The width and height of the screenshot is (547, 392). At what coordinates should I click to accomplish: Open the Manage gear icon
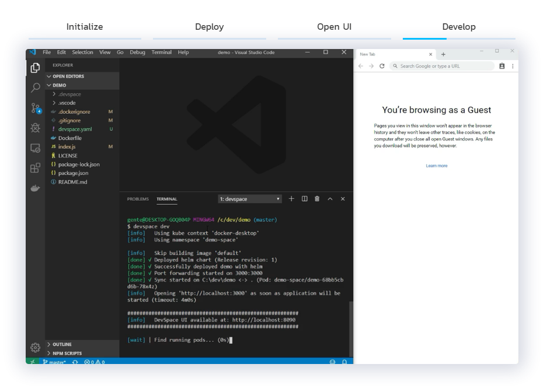pos(35,348)
